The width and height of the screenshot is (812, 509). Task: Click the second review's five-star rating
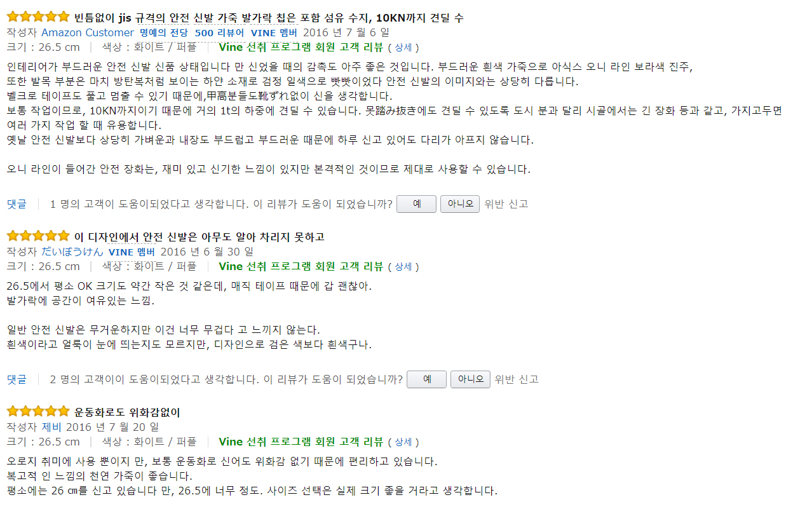38,236
